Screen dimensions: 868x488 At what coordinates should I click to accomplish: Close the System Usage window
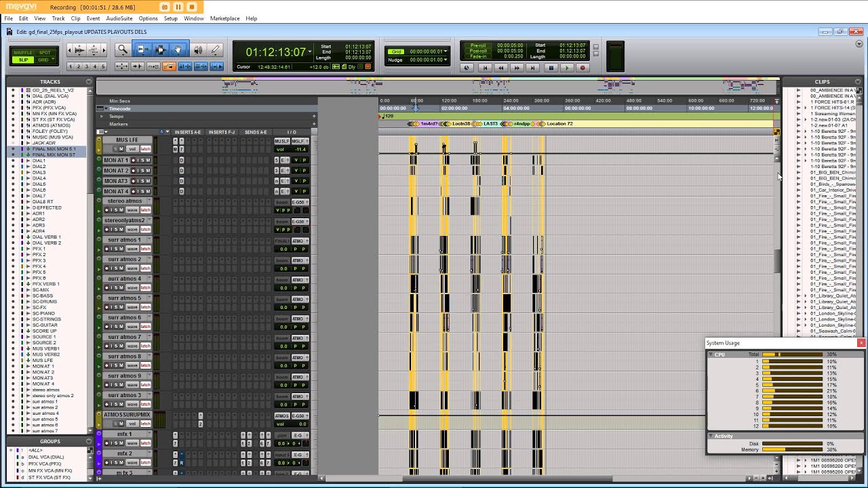coord(861,343)
